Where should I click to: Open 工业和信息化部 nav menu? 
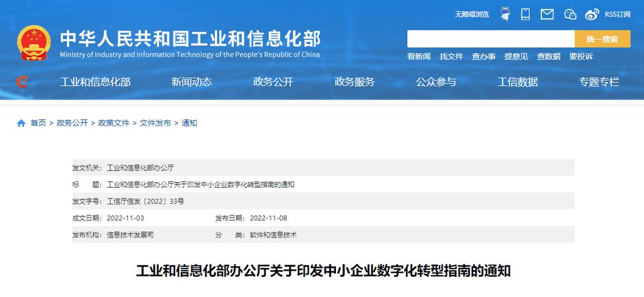(96, 82)
